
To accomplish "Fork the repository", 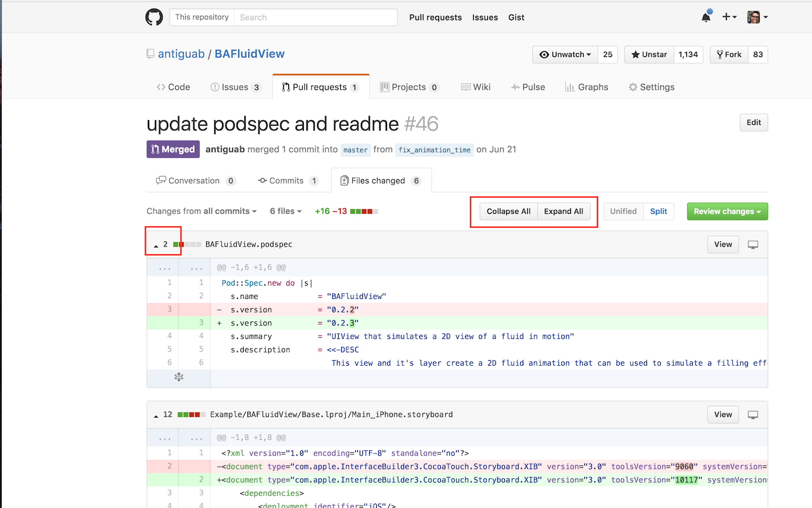I will pos(729,55).
